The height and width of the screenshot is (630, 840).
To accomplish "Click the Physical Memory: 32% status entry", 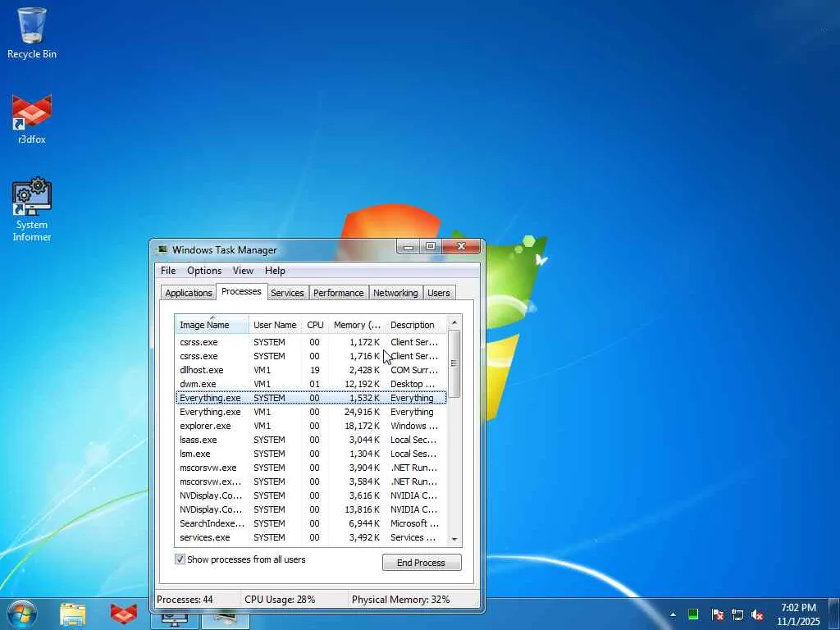I will click(400, 600).
